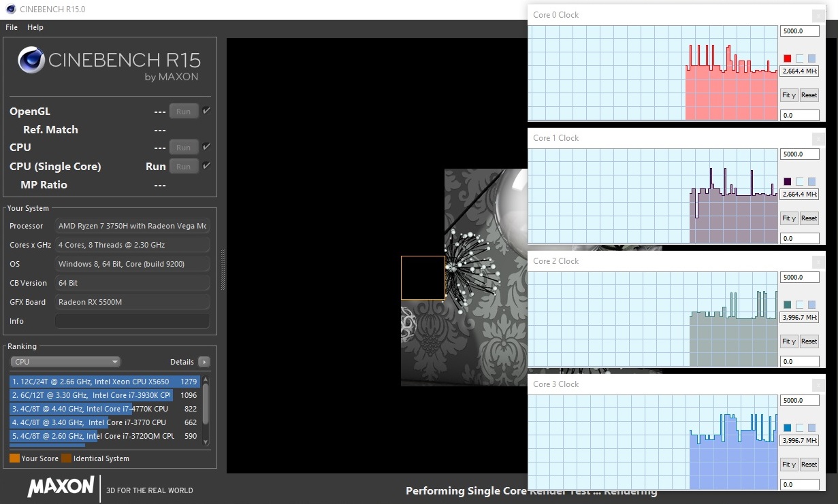Toggle the CPU (Single Core) checkbox

tap(206, 166)
